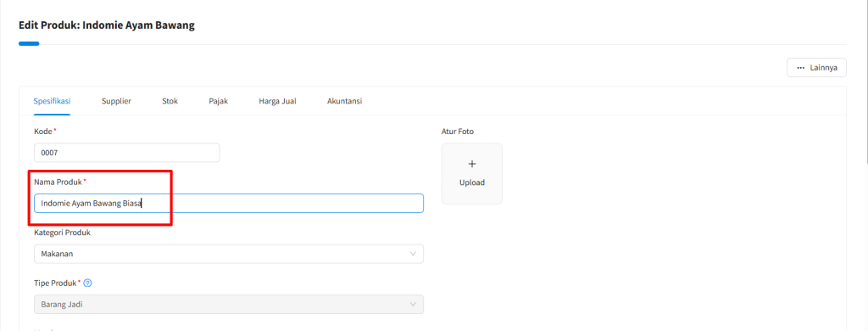Show help for Tipe Produk
This screenshot has height=331, width=868.
click(87, 283)
